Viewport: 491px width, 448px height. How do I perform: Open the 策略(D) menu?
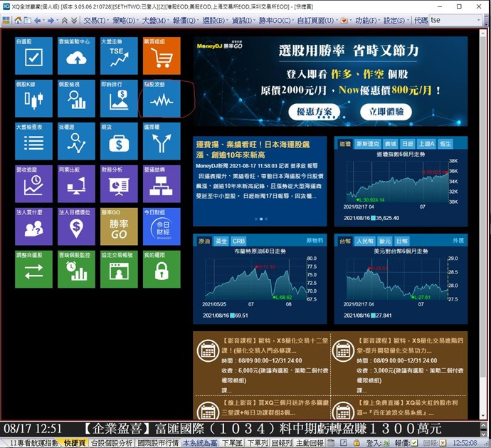(x=125, y=21)
